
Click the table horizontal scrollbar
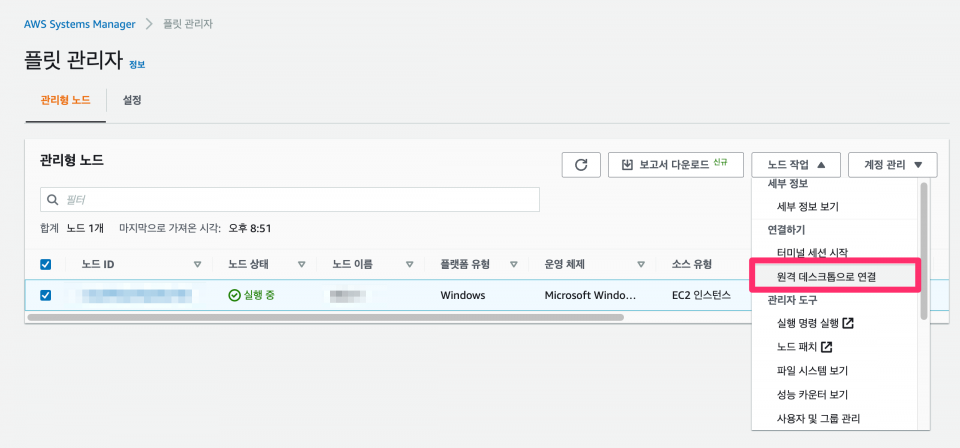pos(326,318)
